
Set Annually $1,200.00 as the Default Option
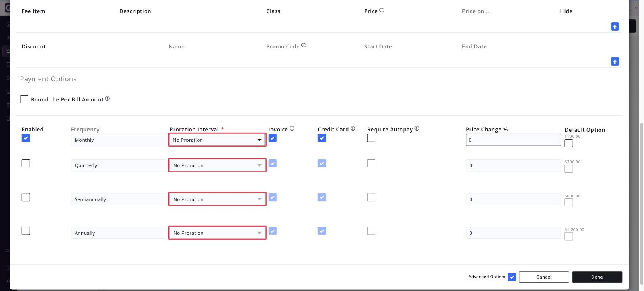(569, 236)
